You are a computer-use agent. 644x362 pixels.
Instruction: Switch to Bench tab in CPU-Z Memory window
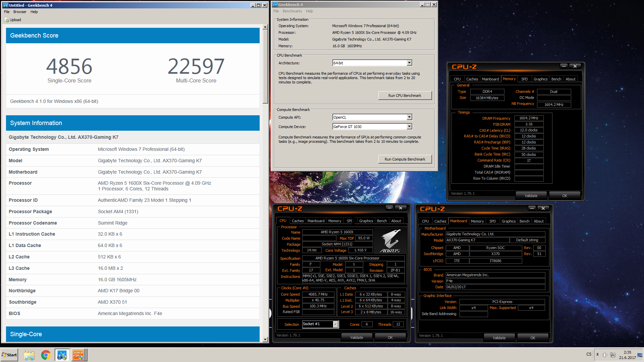[556, 79]
